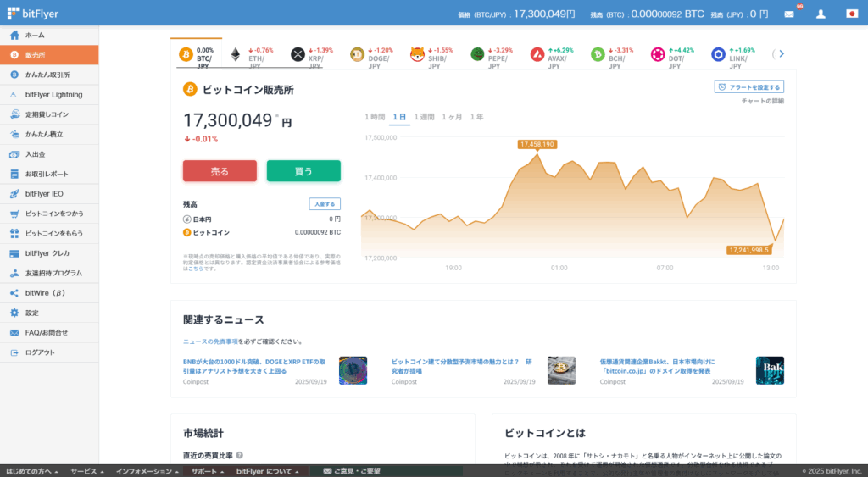
Task: Expand the サービス footer menu
Action: (87, 470)
